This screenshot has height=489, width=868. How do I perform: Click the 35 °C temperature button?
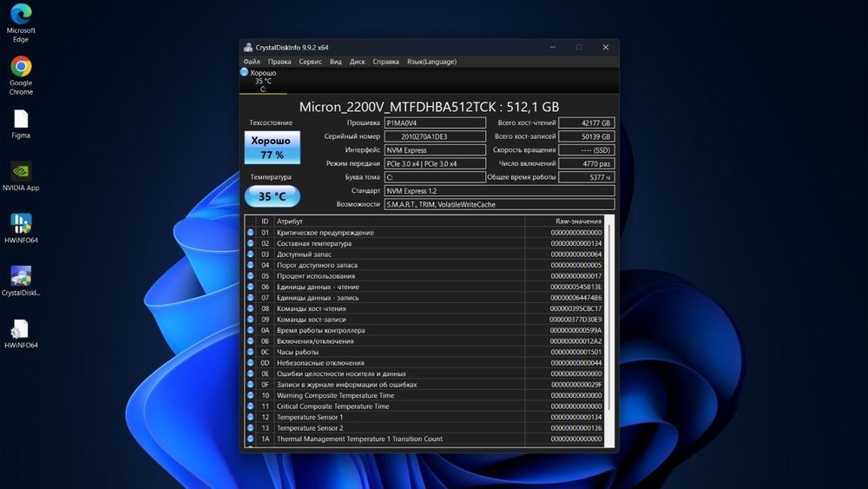click(x=273, y=196)
